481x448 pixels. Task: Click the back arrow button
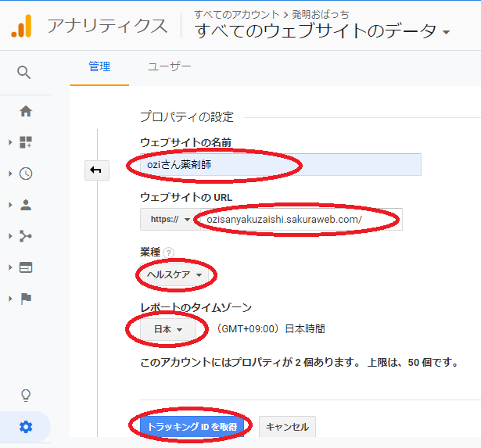95,170
